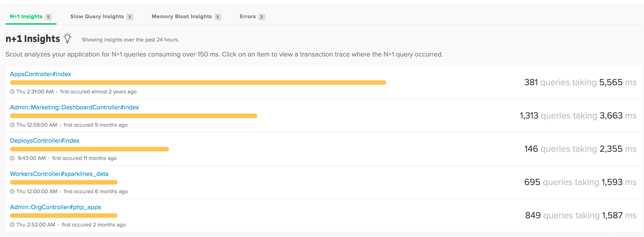
Task: Click the Errors count badge
Action: coord(261,17)
